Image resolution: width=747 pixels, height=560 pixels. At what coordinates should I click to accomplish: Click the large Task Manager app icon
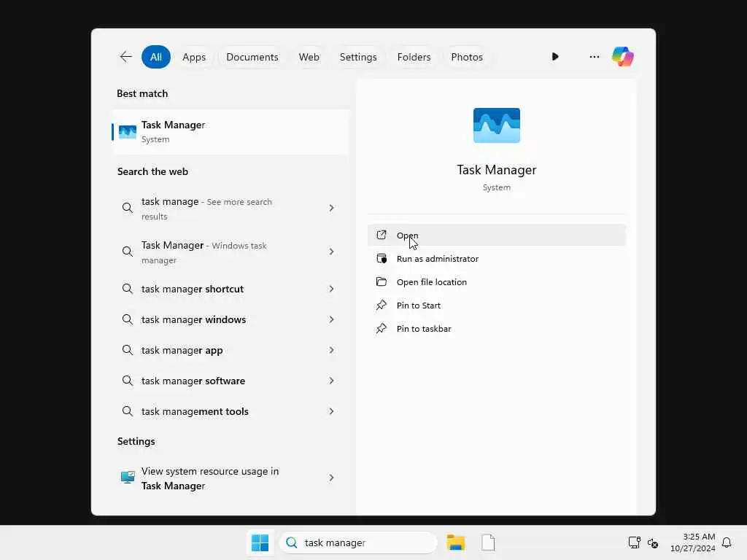(x=496, y=125)
